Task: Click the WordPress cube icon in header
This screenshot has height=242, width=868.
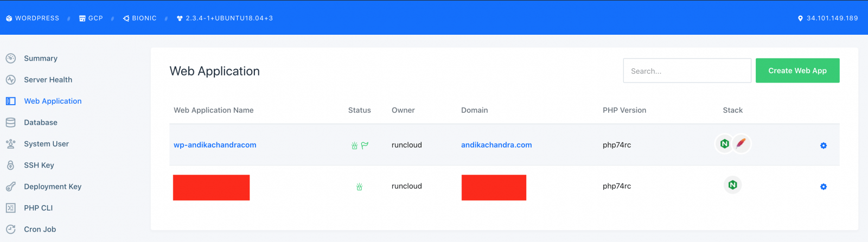Action: [x=9, y=18]
